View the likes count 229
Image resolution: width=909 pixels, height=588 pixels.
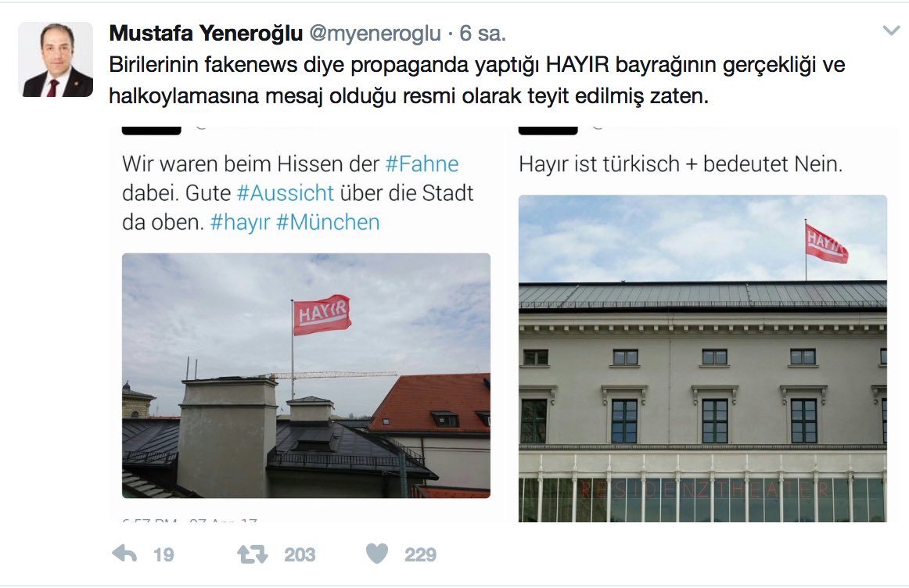click(420, 555)
